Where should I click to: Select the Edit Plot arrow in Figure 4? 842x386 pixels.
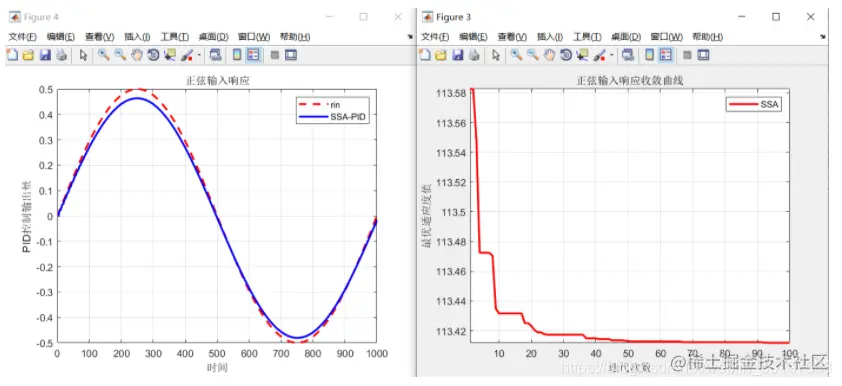point(83,55)
